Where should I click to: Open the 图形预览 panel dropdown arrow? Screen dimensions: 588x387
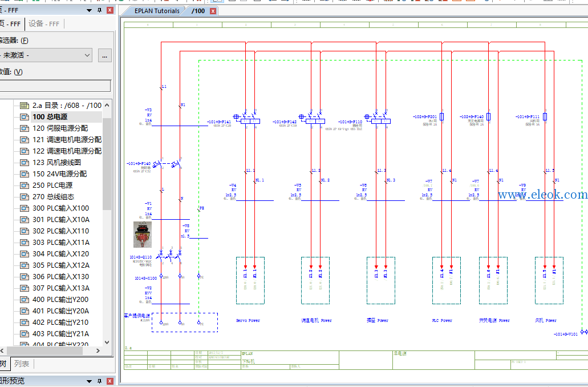coord(89,381)
